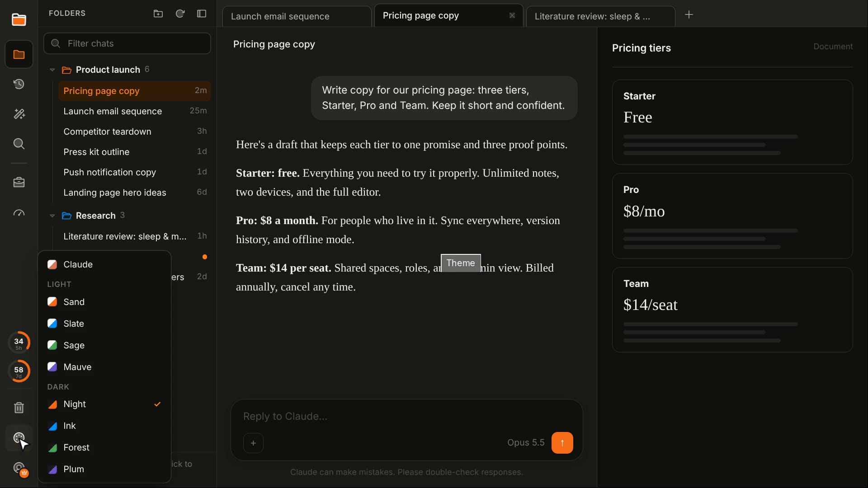Viewport: 868px width, 488px height.
Task: Open the Opus 5.5 model selector
Action: pyautogui.click(x=525, y=442)
